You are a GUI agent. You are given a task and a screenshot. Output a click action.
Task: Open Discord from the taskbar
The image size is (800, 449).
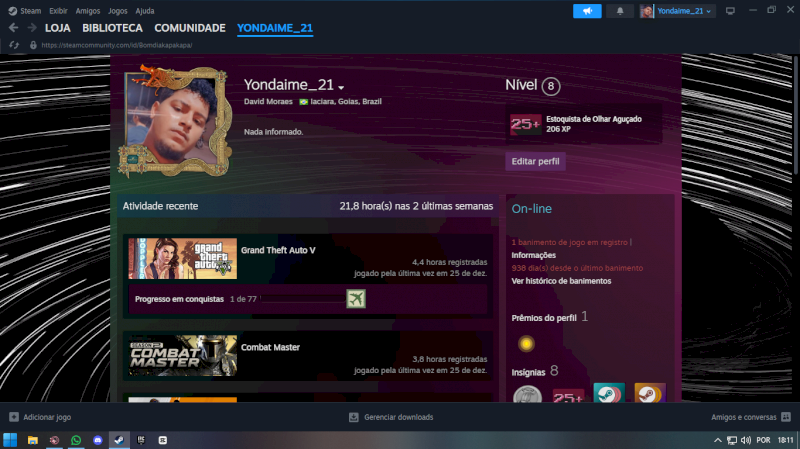pos(97,440)
